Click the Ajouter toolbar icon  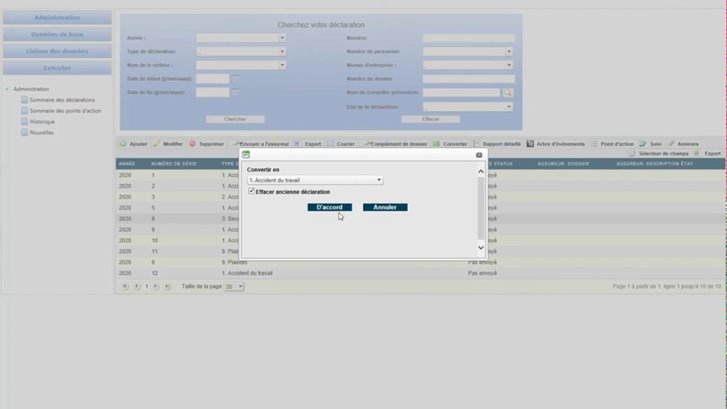[x=124, y=144]
